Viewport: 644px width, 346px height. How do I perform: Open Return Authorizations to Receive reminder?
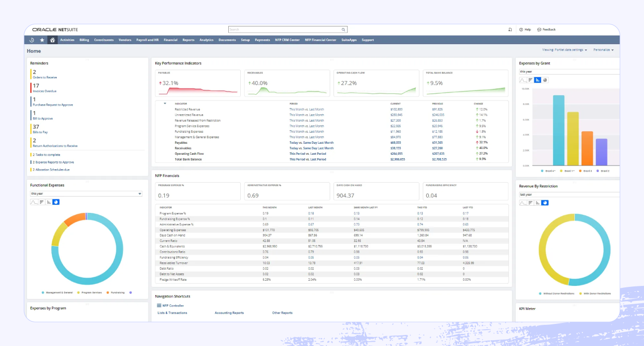(x=55, y=146)
